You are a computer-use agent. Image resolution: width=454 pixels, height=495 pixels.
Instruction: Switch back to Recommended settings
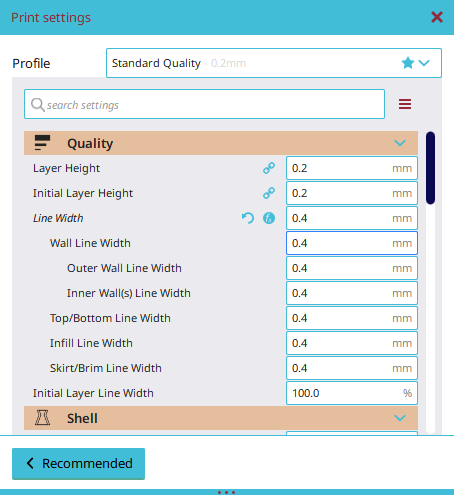click(78, 463)
